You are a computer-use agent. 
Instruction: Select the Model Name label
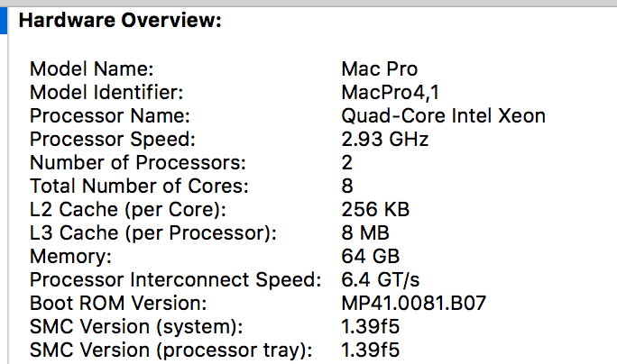point(92,69)
